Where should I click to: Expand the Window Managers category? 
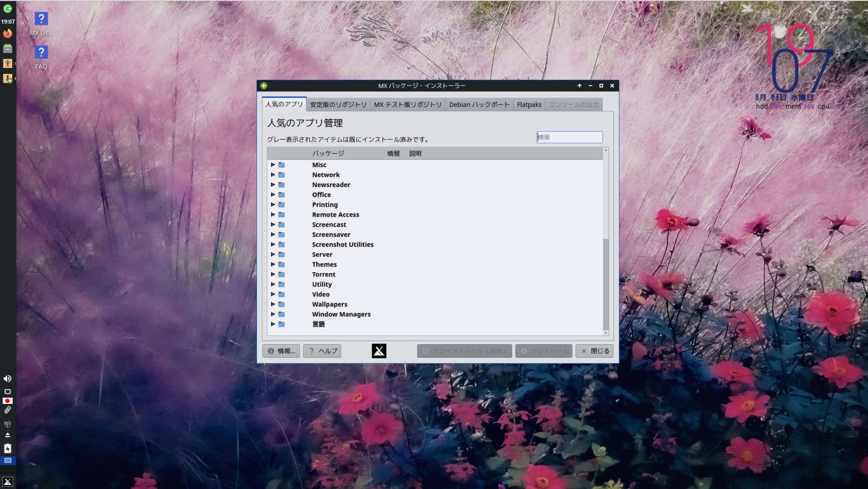(x=273, y=314)
